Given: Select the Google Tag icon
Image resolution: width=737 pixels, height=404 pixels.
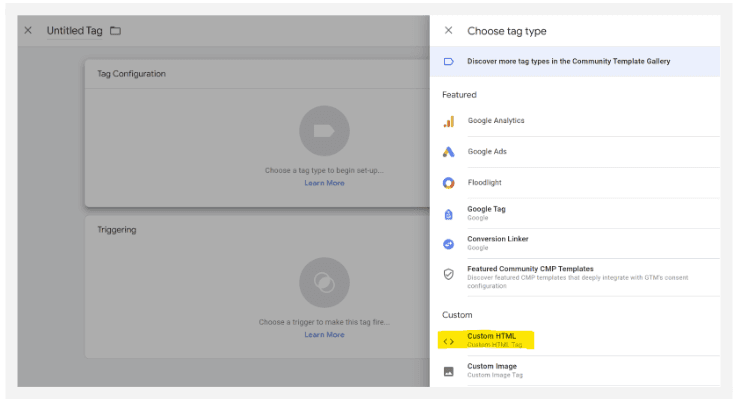Looking at the screenshot, I should pos(449,215).
